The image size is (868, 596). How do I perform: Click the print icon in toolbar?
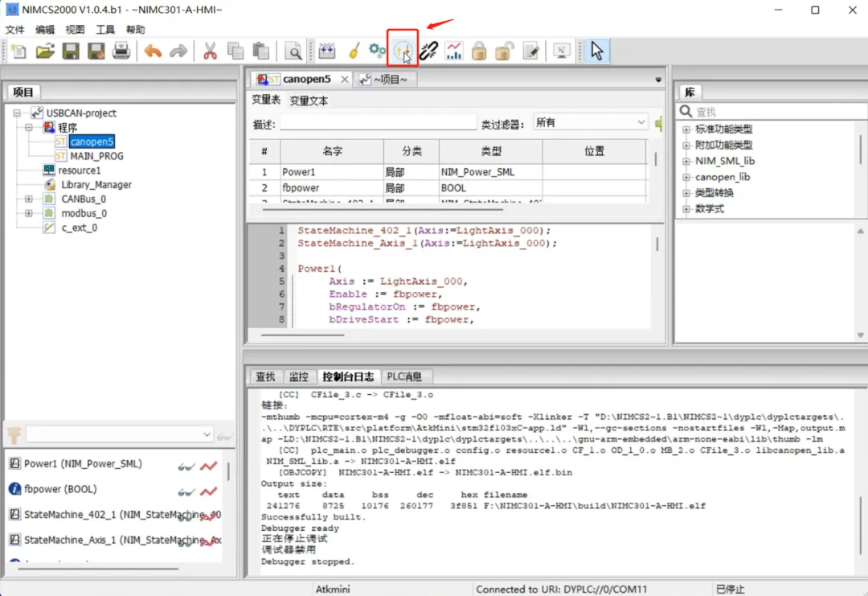coord(121,51)
